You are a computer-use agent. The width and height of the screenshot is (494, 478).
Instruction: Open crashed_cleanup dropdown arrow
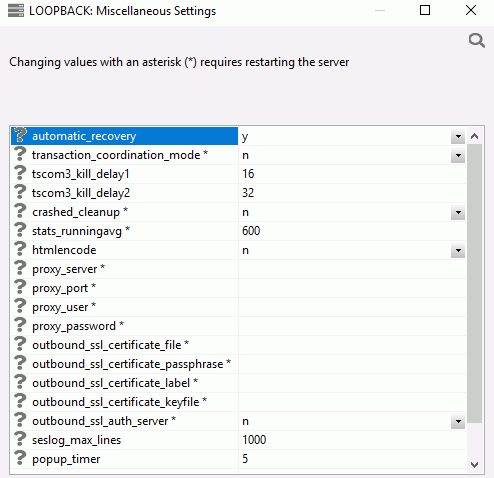click(458, 212)
